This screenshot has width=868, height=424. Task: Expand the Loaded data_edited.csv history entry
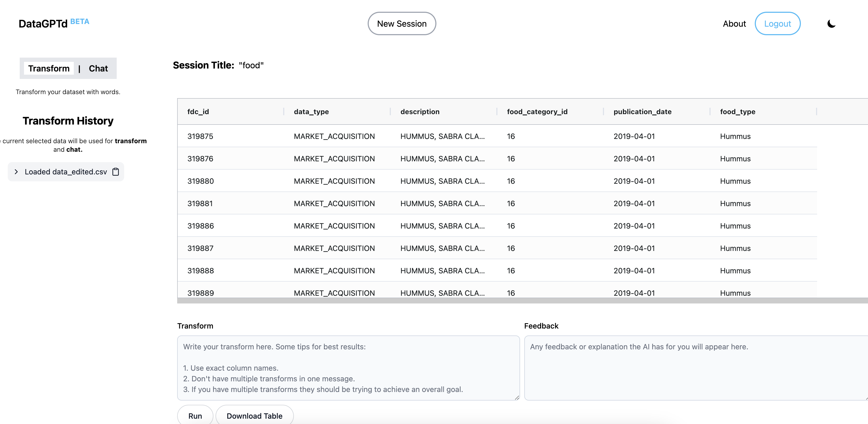point(16,172)
